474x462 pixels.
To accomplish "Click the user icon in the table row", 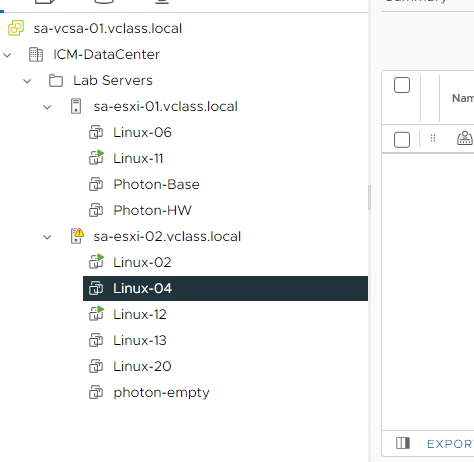I will [x=465, y=138].
